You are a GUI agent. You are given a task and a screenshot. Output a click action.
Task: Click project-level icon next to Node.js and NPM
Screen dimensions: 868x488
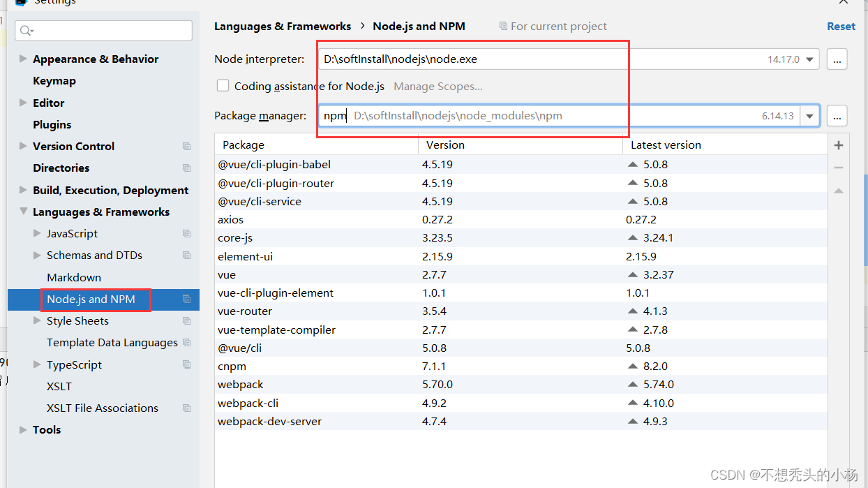click(186, 300)
